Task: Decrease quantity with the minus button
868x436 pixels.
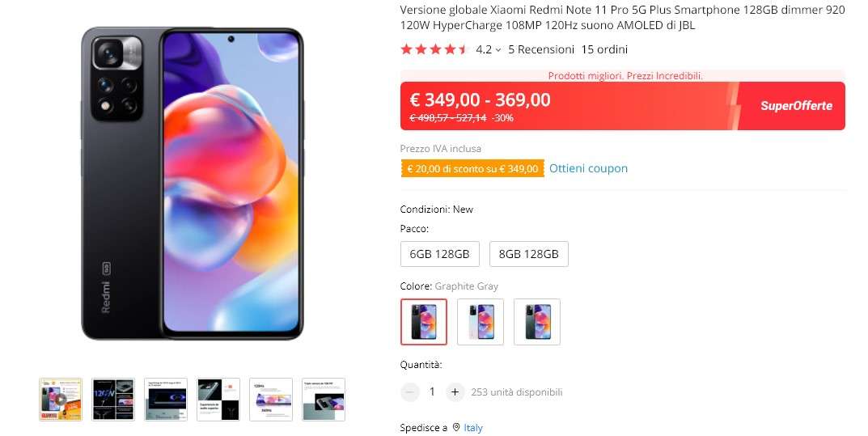Action: click(409, 392)
